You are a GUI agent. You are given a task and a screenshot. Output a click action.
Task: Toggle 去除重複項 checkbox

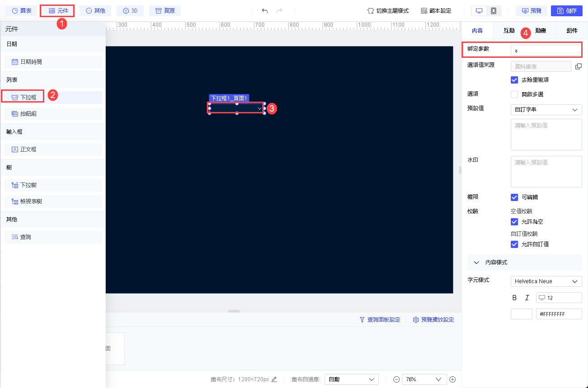514,80
